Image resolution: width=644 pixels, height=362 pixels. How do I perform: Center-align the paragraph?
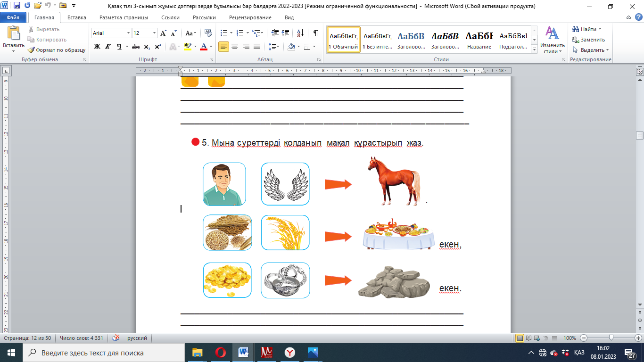tap(234, 47)
